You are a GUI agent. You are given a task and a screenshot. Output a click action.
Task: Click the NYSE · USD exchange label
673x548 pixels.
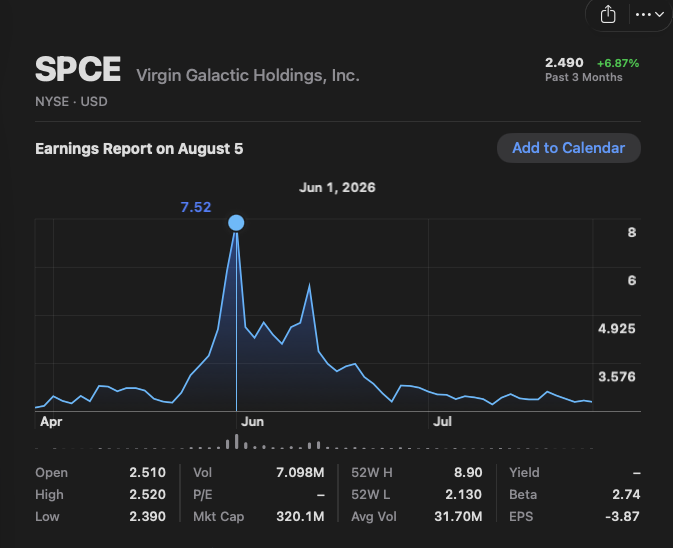[x=71, y=102]
